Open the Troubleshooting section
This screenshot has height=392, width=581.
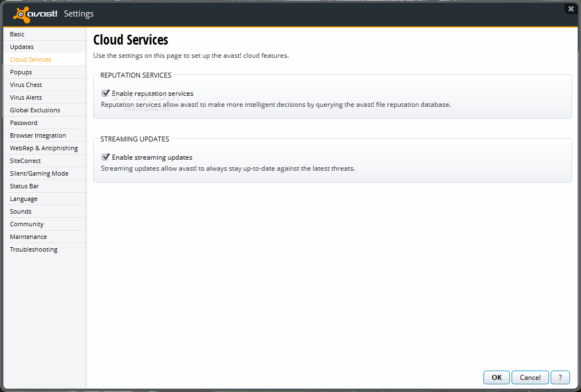[45, 249]
